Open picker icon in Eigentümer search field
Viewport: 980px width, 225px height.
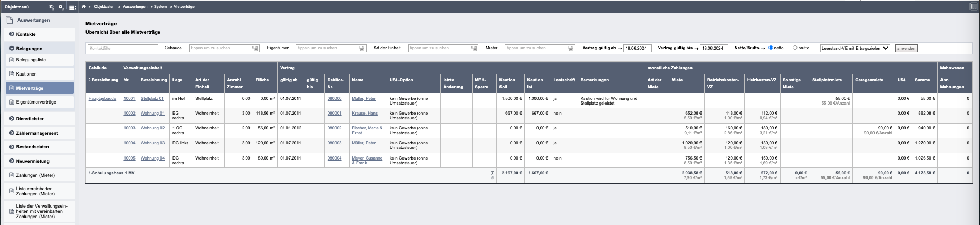point(362,48)
